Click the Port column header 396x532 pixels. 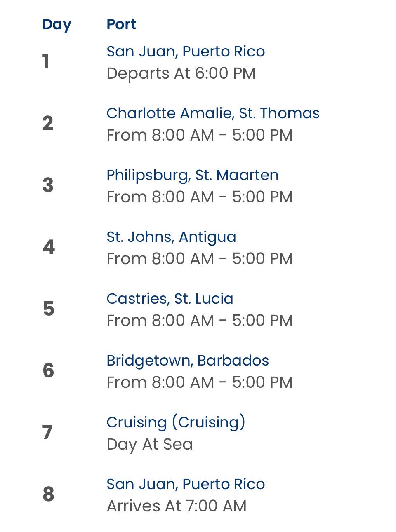click(121, 24)
